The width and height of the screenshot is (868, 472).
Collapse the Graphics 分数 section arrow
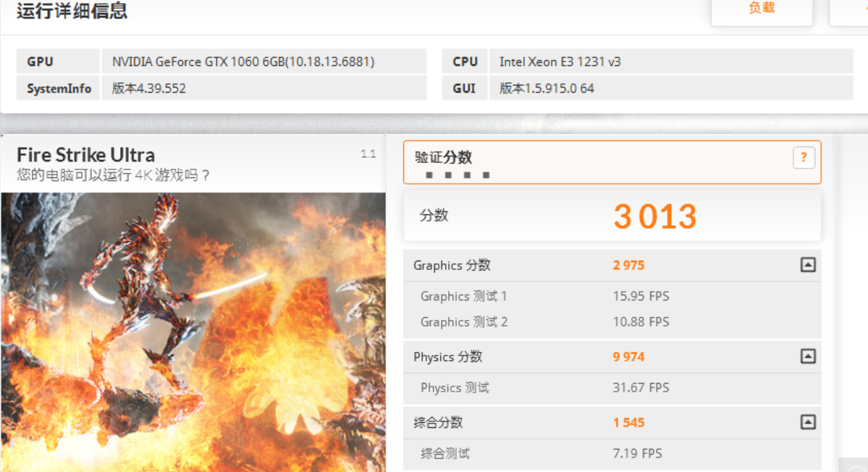(x=808, y=265)
